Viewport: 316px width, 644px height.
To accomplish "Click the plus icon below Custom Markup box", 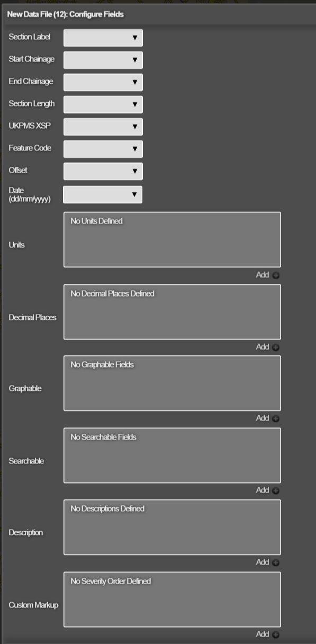I will (276, 634).
